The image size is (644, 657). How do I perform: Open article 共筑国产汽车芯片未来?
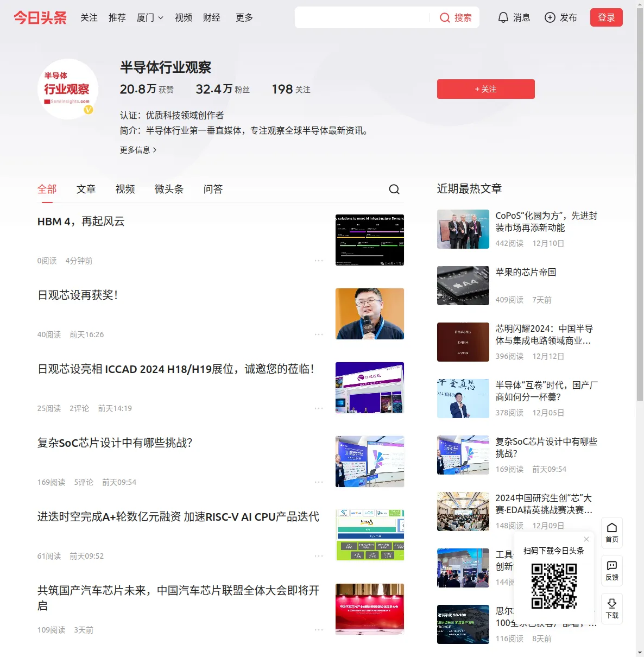[x=178, y=598]
